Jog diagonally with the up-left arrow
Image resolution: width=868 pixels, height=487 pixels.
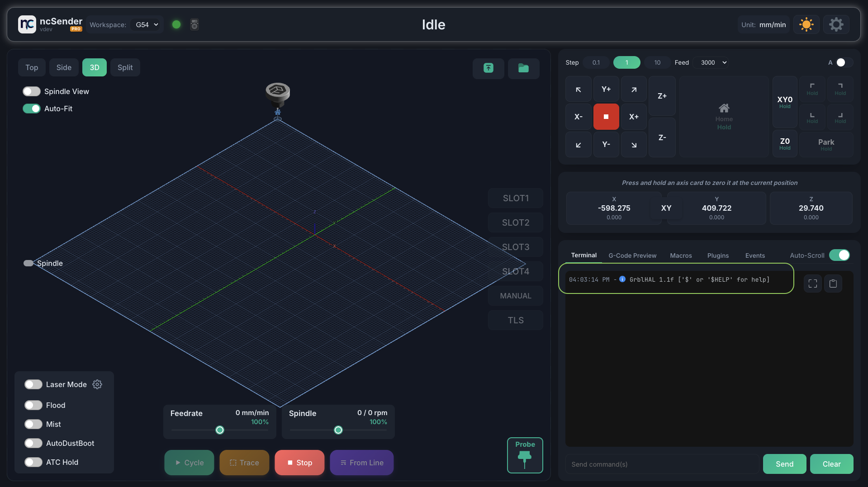tap(578, 90)
